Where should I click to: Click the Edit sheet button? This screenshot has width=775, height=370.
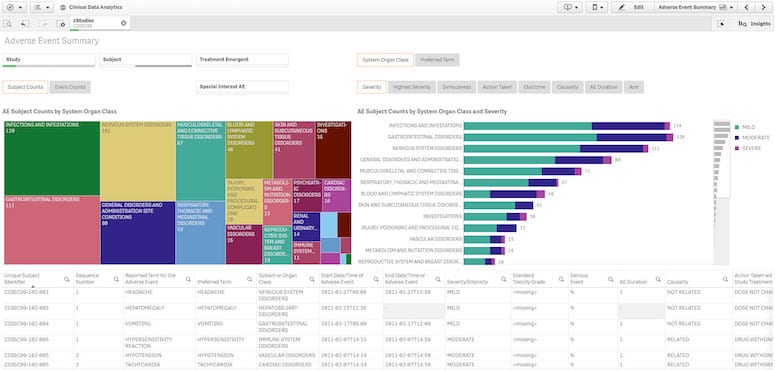633,7
